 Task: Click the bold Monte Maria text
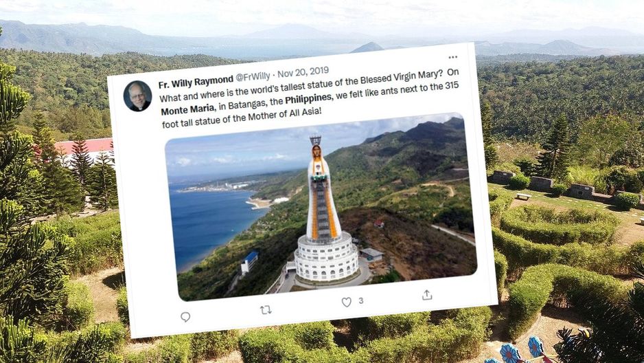187,109
